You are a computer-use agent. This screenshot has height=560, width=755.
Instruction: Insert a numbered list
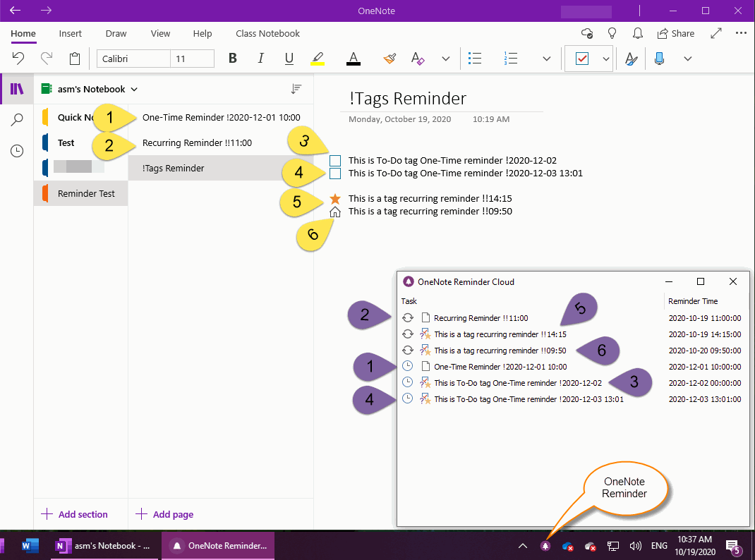coord(510,59)
